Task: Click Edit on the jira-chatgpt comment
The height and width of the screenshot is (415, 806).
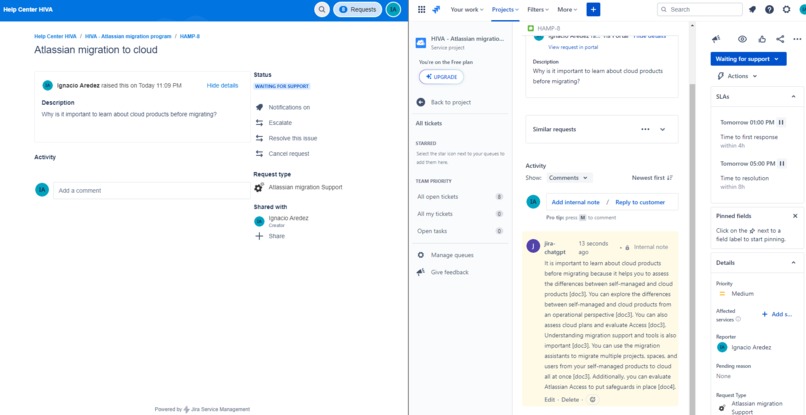Action: point(549,400)
